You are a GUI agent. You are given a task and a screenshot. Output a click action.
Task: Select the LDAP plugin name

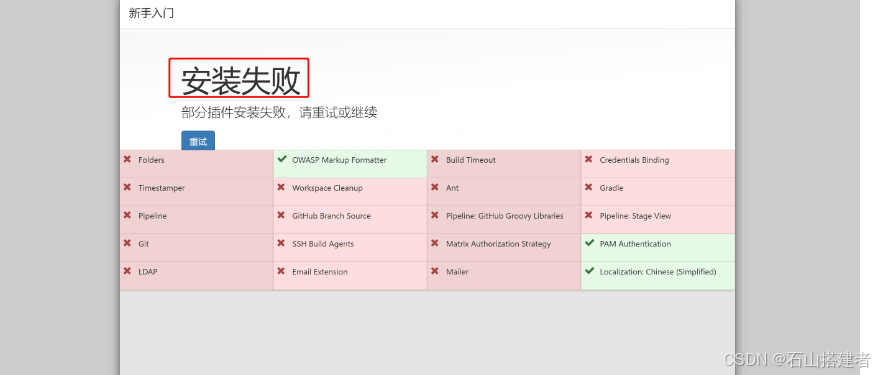148,272
